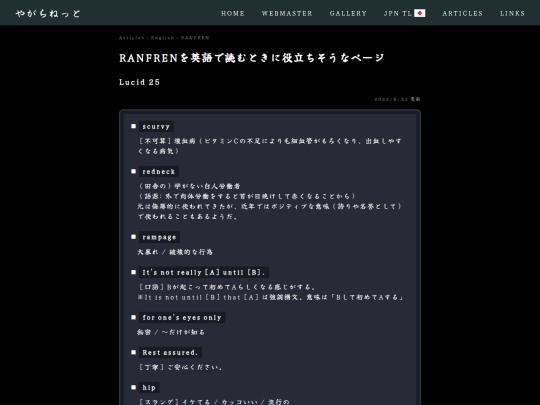The width and height of the screenshot is (540, 405).
Task: Click the RANFREN breadcrumb link
Action: pos(195,38)
